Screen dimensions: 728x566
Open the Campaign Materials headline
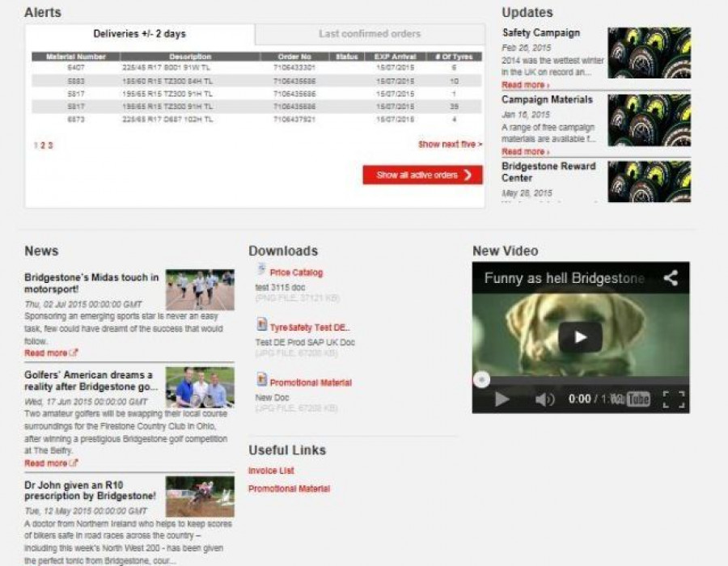pos(548,99)
